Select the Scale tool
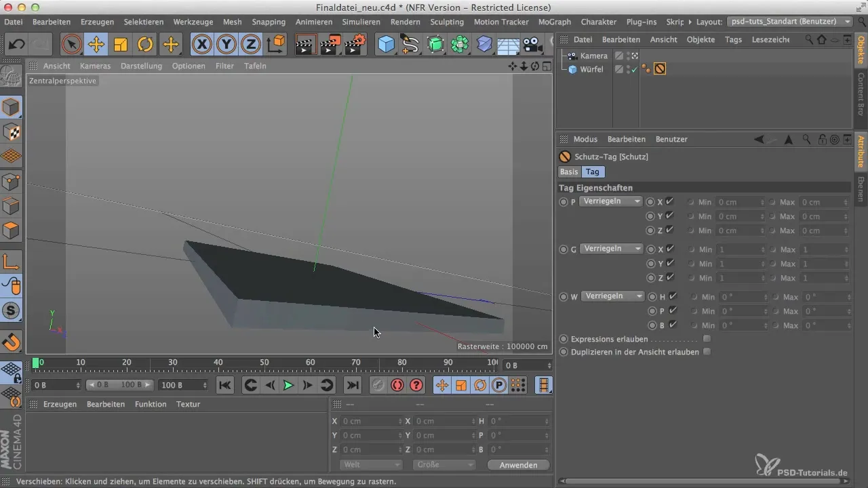 point(121,45)
